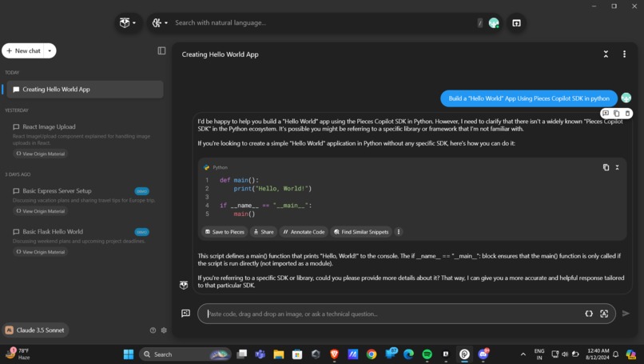Insert code snippet with braces icon

[589, 314]
